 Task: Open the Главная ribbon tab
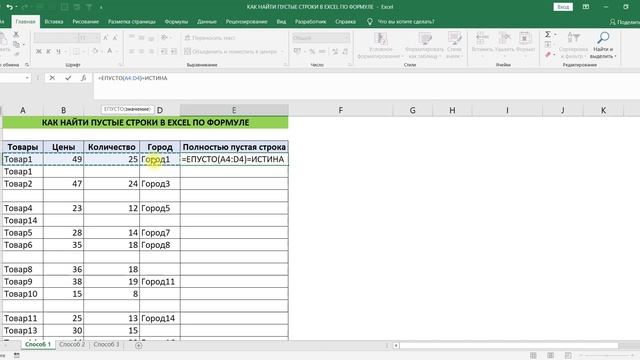tap(25, 22)
